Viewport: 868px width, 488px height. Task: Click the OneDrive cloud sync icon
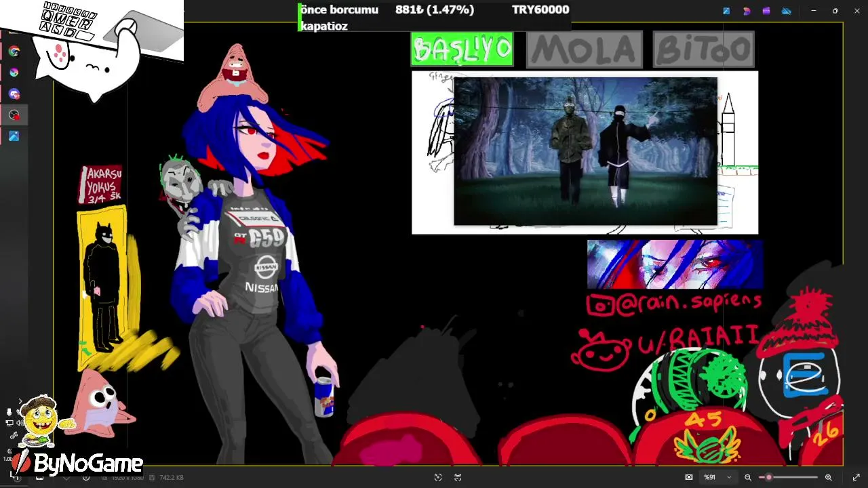[x=787, y=11]
